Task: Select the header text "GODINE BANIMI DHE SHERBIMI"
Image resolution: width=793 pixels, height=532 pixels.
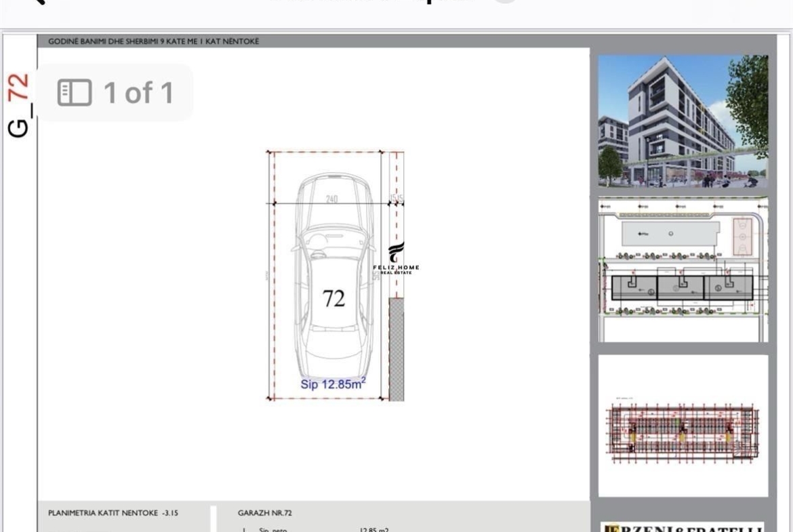Action: point(103,41)
